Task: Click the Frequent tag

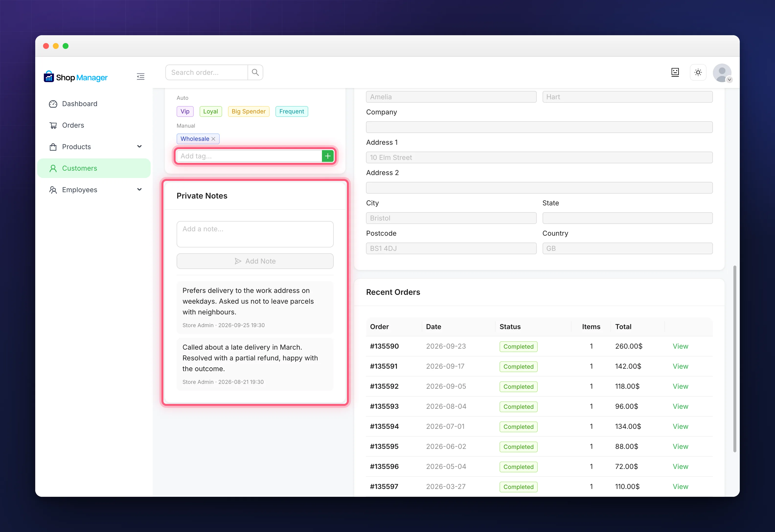Action: 291,111
